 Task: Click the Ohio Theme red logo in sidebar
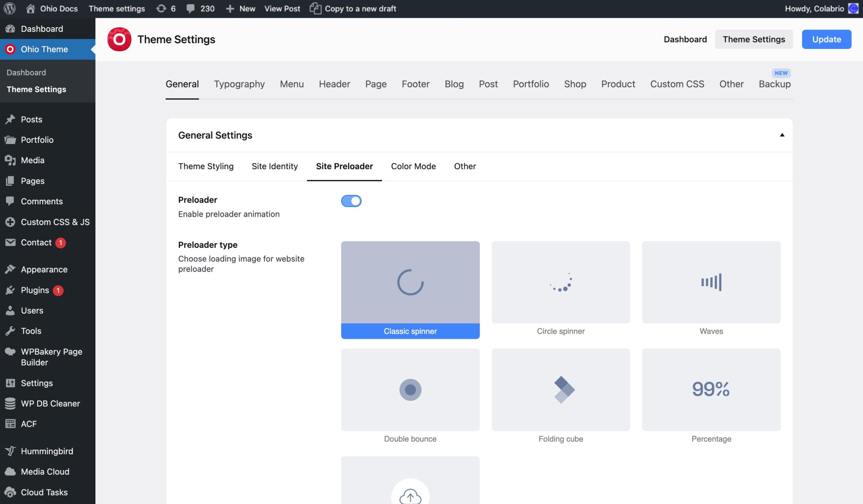[x=10, y=49]
